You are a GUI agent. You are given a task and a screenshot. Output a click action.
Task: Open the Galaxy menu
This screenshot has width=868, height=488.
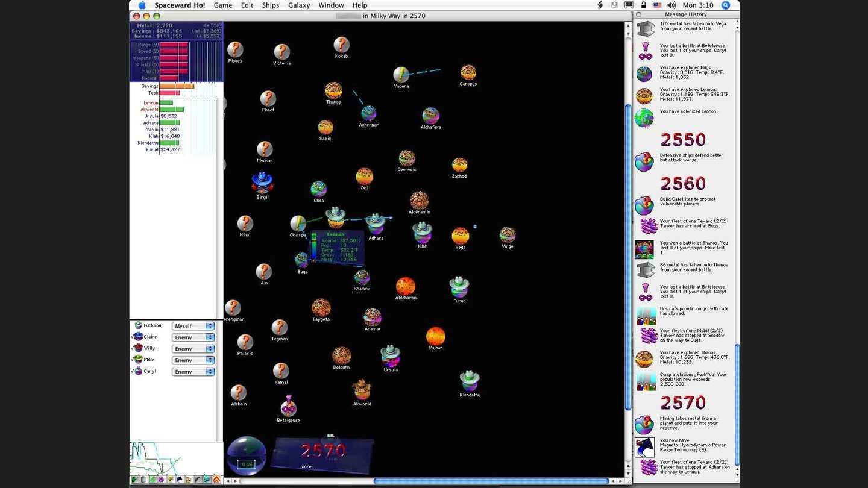point(299,5)
